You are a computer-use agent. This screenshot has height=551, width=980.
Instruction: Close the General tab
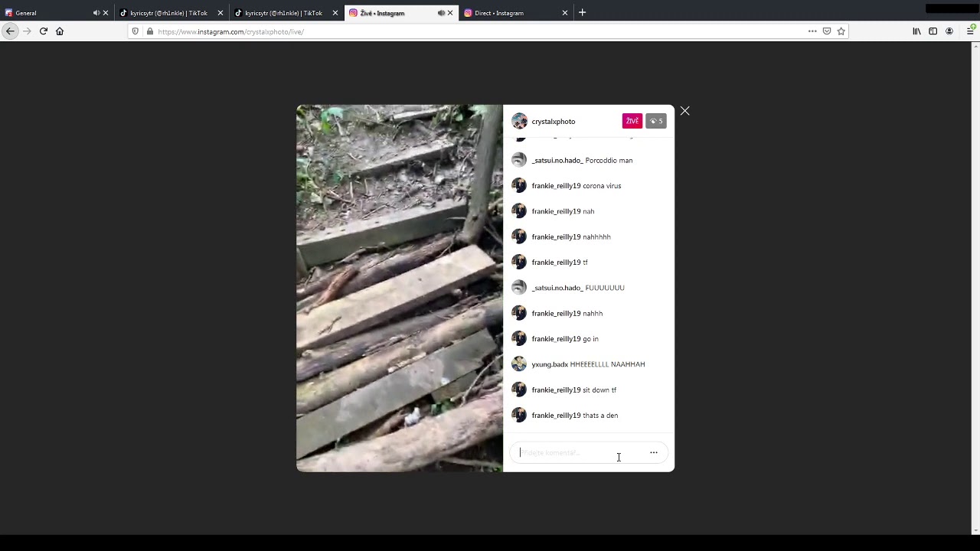pyautogui.click(x=106, y=13)
